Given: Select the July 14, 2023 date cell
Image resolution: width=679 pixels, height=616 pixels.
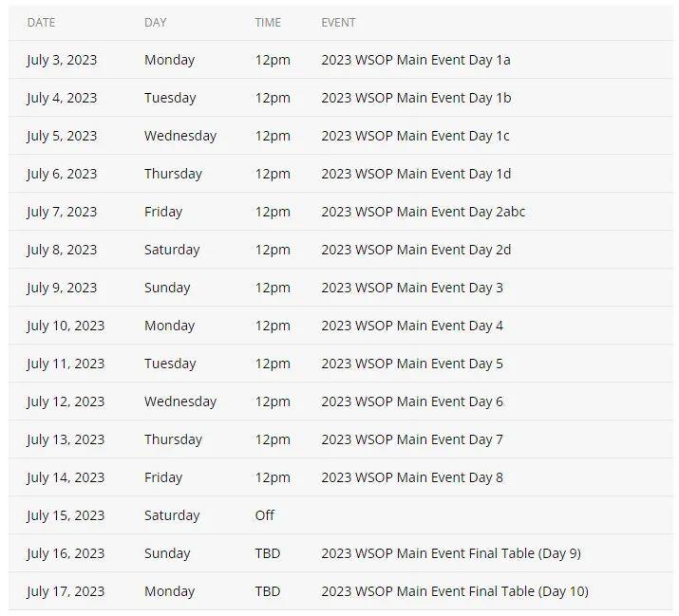Looking at the screenshot, I should pyautogui.click(x=66, y=477).
